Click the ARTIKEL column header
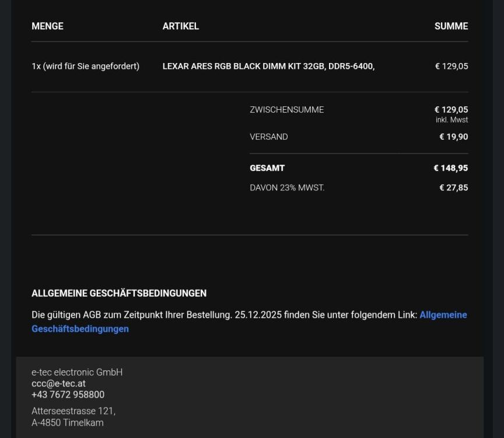504x438 pixels. [x=180, y=26]
